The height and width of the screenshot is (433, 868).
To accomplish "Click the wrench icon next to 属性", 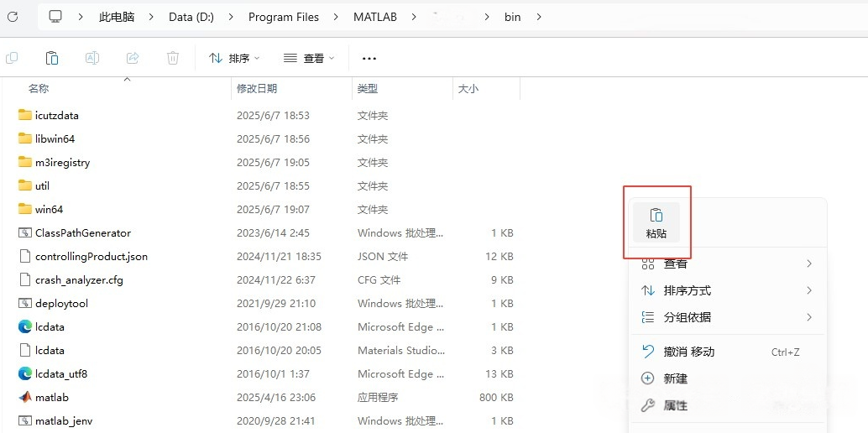I will click(648, 406).
